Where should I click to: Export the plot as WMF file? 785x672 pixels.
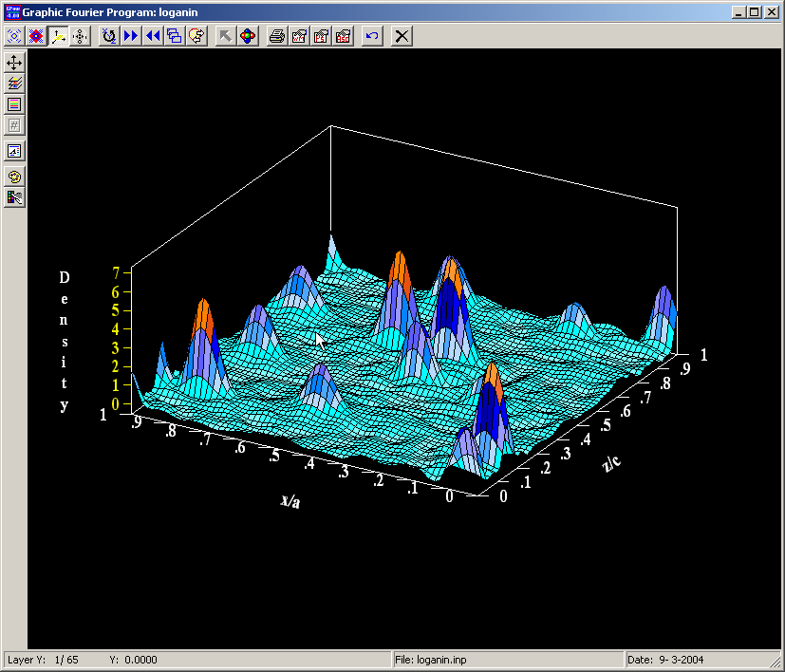[x=299, y=36]
